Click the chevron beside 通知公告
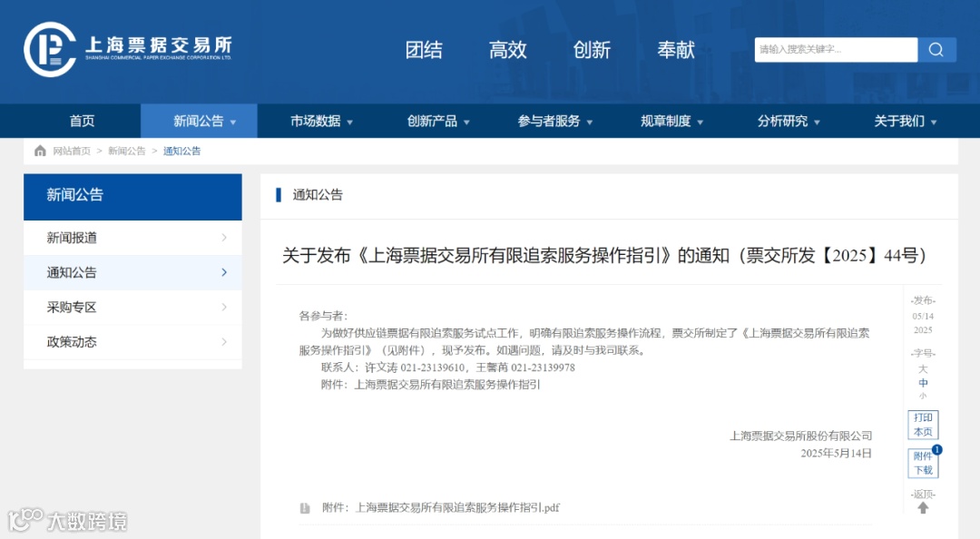The height and width of the screenshot is (539, 980). 224,272
